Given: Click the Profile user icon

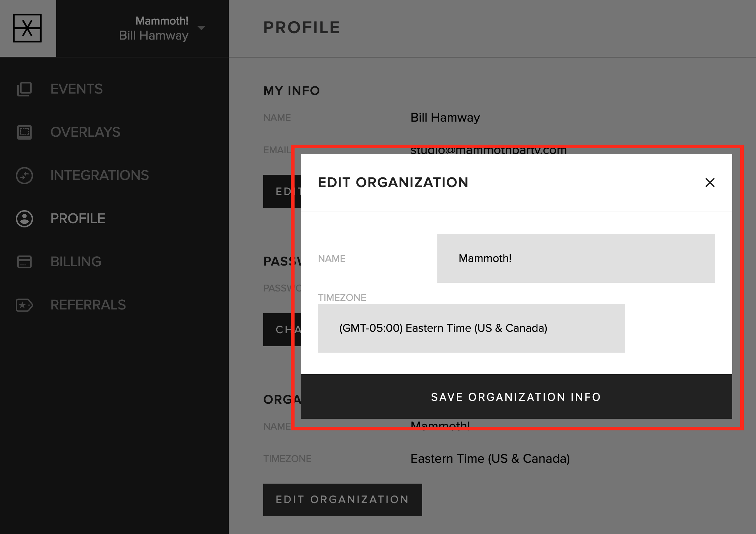Looking at the screenshot, I should point(24,218).
